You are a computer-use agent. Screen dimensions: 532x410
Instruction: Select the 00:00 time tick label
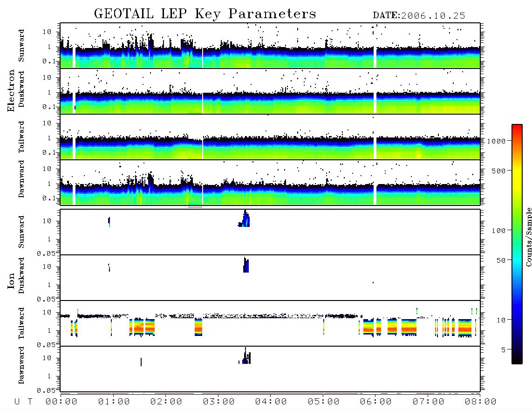(61, 402)
